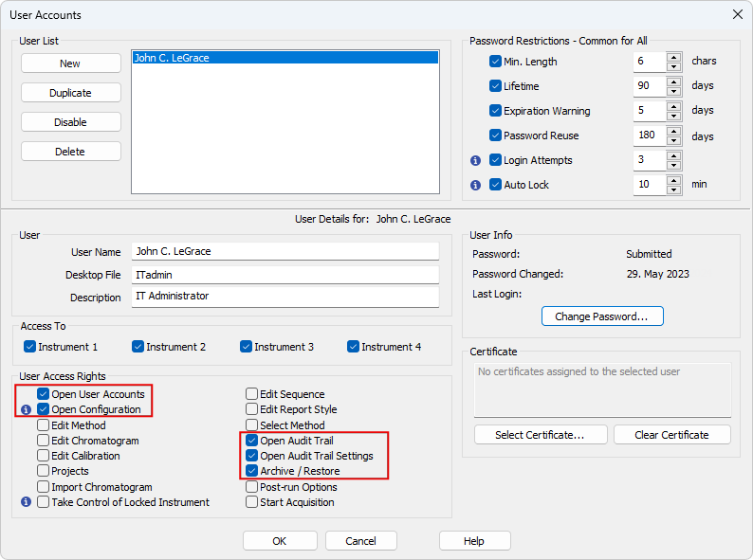The image size is (753, 560).
Task: Open the Select Certificate... dialog
Action: pos(541,435)
